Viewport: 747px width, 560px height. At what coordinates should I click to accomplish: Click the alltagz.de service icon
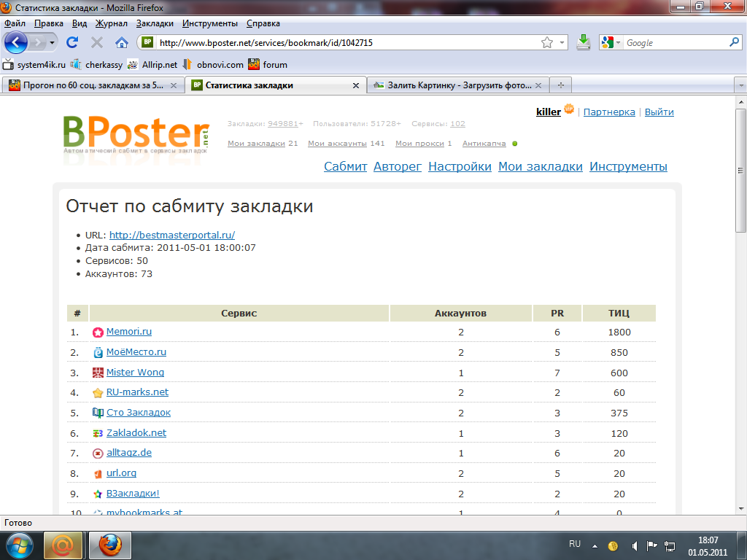click(98, 454)
